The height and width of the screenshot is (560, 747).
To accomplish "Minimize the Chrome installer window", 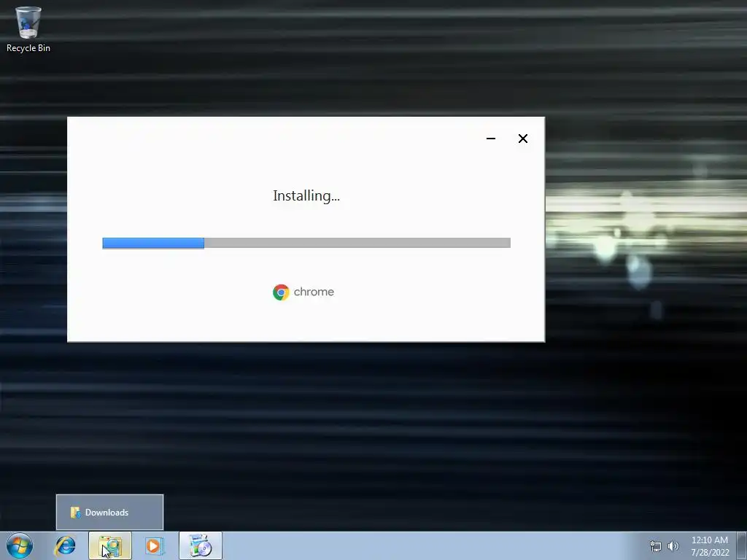I will click(491, 139).
